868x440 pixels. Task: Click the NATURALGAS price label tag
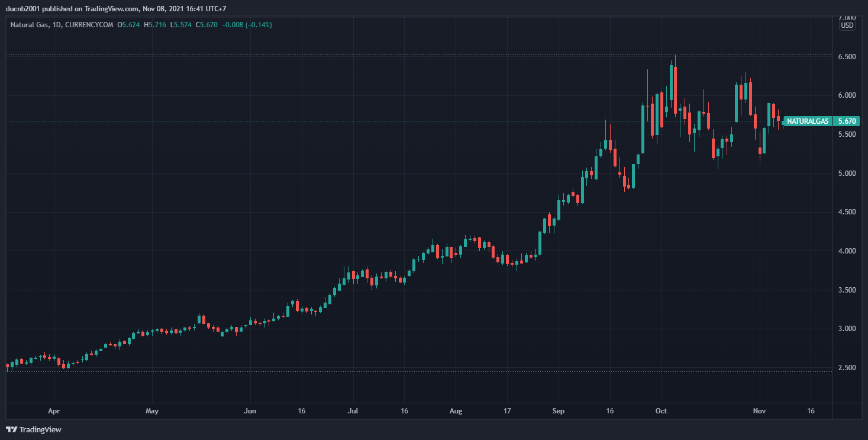click(807, 121)
